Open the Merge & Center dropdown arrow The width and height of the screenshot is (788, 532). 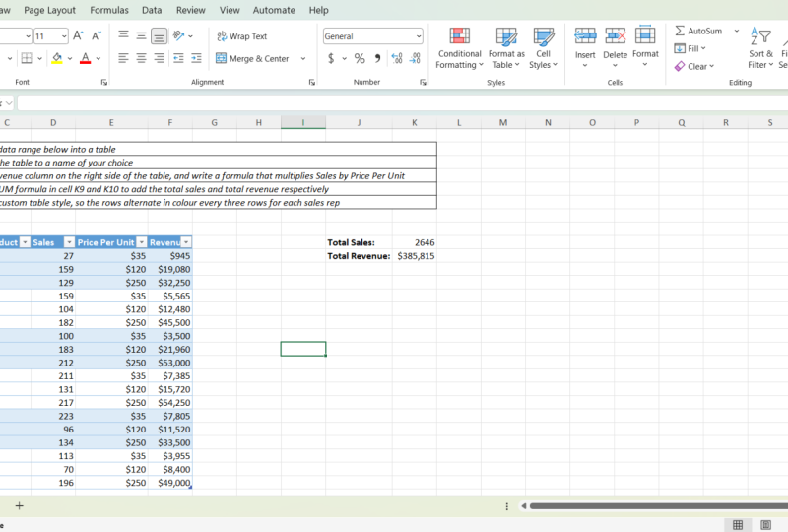click(x=303, y=58)
